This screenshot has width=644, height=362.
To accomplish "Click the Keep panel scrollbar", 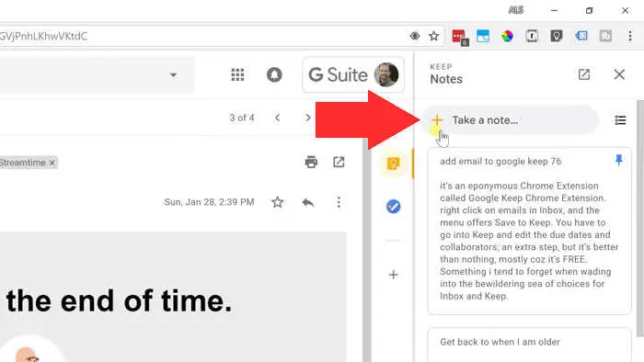I will click(640, 218).
